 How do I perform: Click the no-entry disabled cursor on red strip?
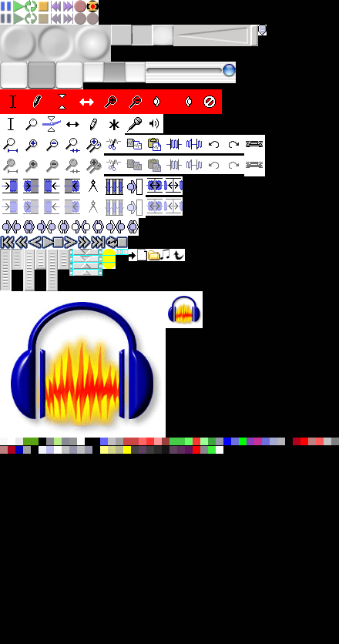pos(210,102)
